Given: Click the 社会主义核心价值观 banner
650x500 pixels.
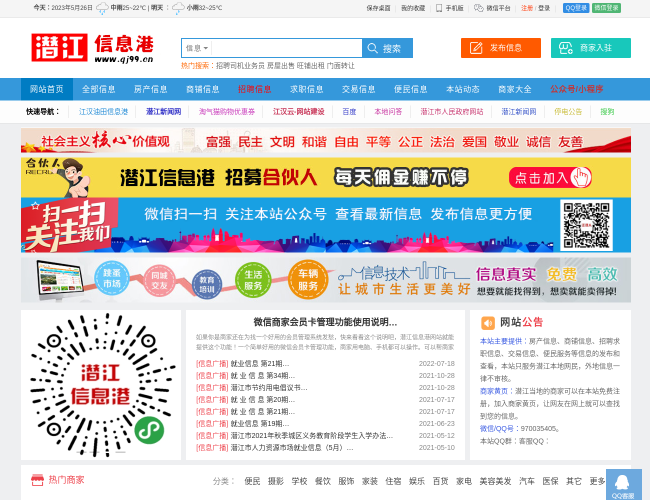Looking at the screenshot, I should tap(326, 141).
